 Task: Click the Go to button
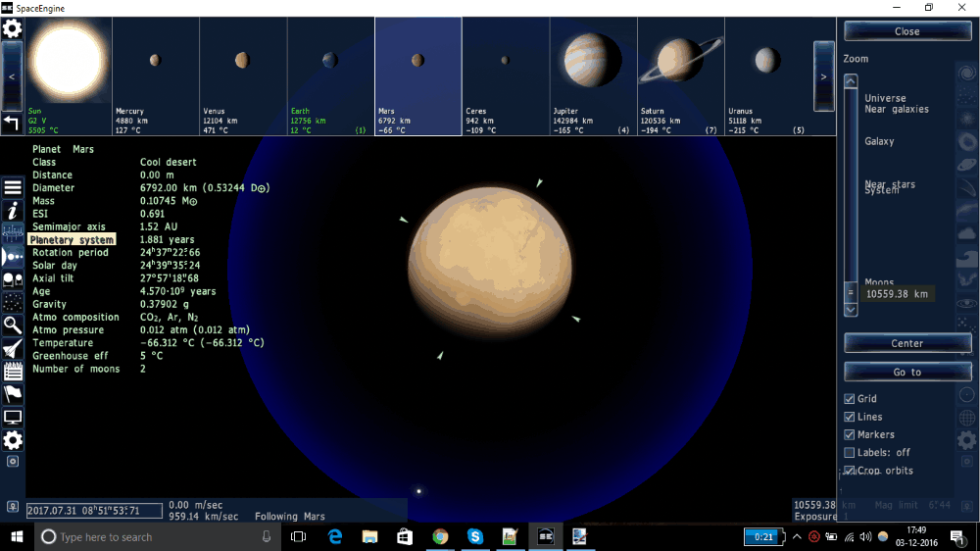pos(907,373)
